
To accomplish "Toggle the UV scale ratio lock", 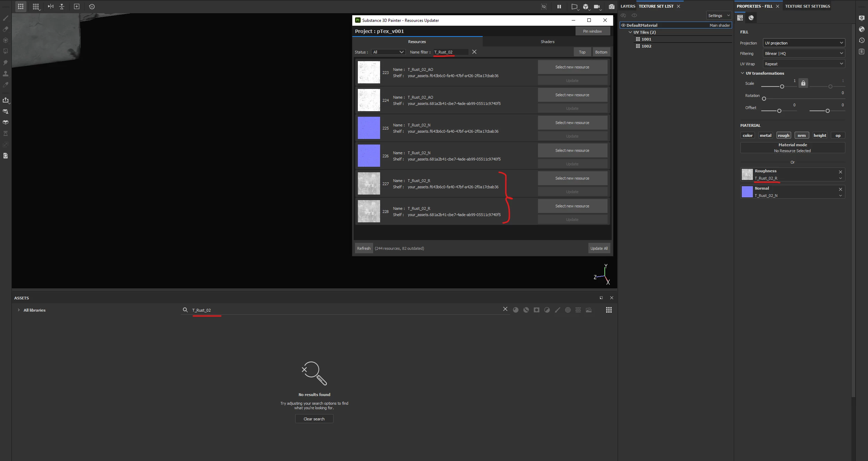I will (x=803, y=83).
